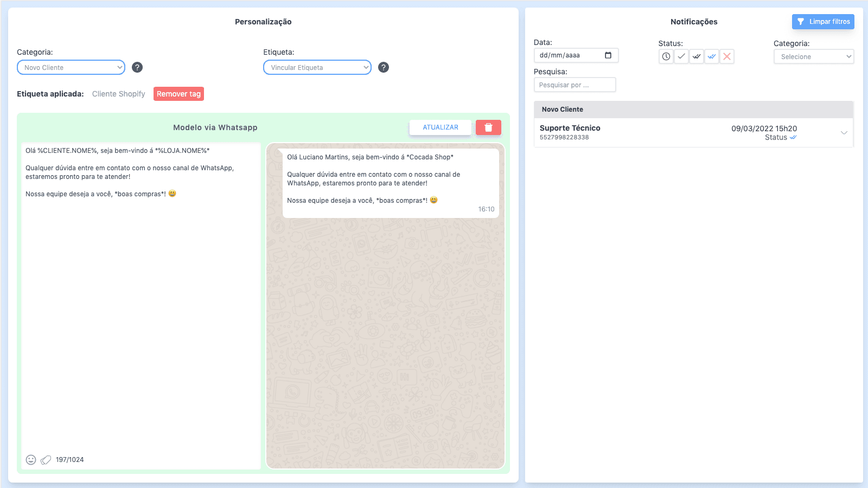868x488 pixels.
Task: Open the calendar picker in the Data field
Action: (x=608, y=55)
